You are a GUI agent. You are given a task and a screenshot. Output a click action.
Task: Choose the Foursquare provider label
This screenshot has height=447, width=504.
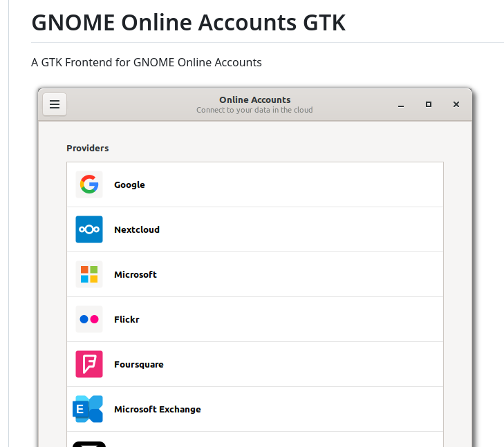(139, 365)
